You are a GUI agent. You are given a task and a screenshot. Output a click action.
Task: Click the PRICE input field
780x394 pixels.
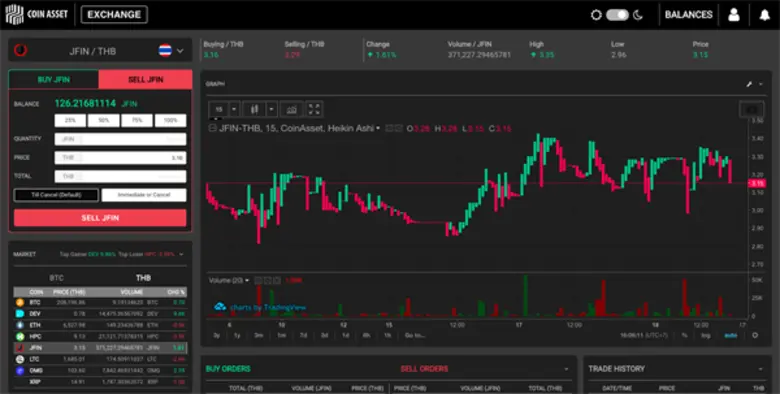click(120, 158)
